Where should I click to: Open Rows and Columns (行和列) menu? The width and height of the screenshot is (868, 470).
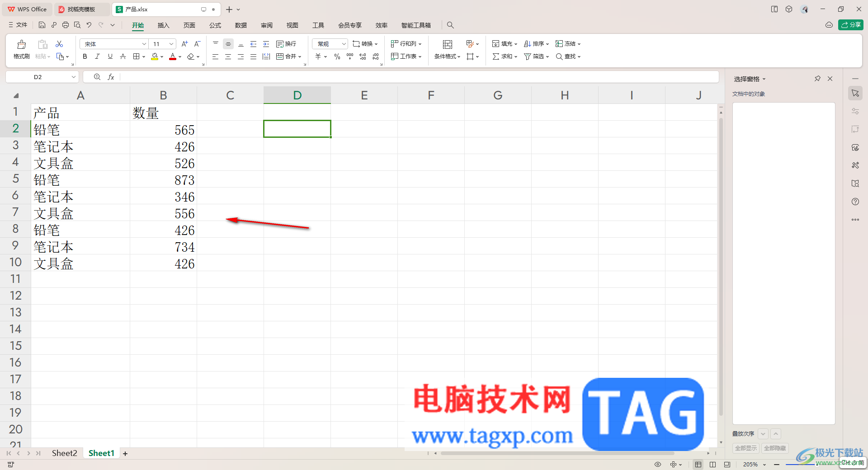point(406,44)
